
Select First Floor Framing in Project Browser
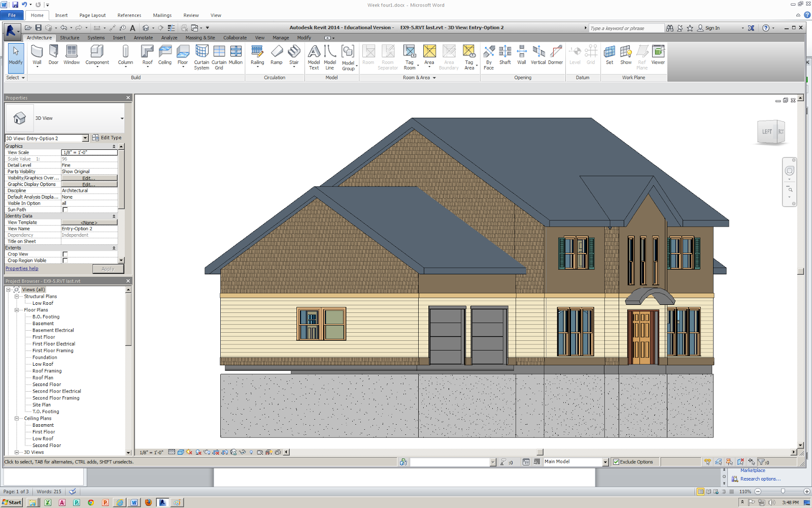(x=52, y=351)
